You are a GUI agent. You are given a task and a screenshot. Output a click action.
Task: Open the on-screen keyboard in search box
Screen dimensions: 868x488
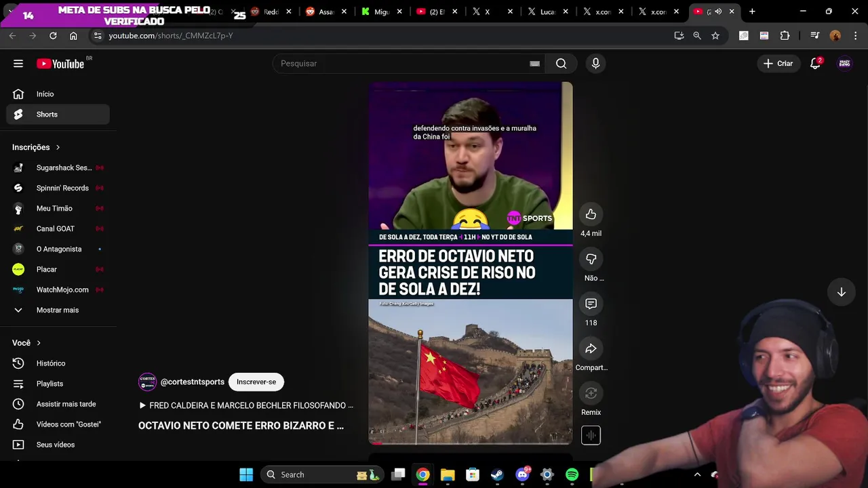pos(534,64)
